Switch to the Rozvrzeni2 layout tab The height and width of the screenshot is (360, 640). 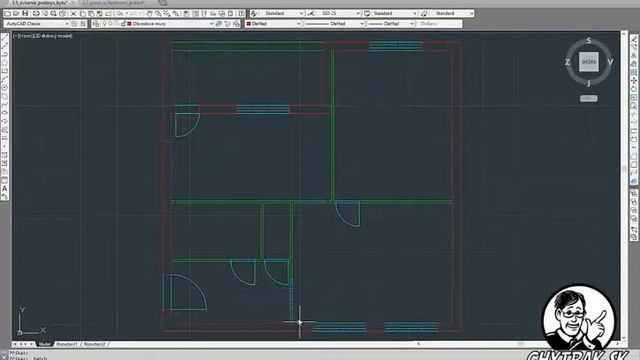[x=95, y=344]
